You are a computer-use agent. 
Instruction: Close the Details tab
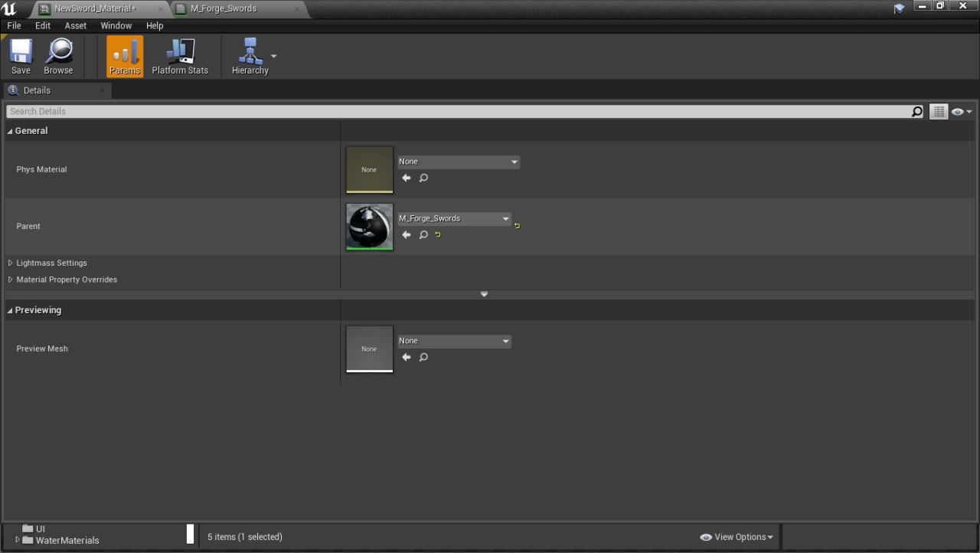[x=103, y=90]
